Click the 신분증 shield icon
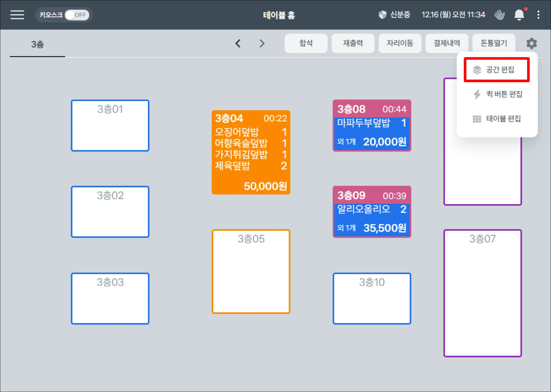Screen dimensions: 551x392 382,15
